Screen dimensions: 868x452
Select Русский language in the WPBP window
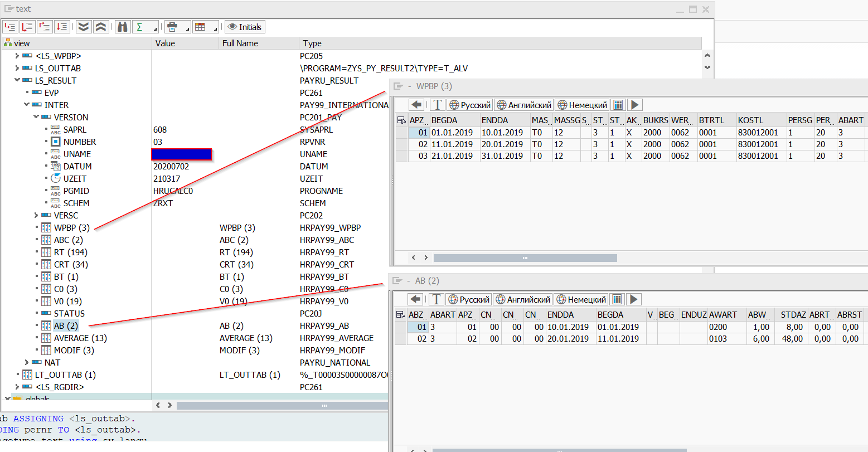click(470, 105)
